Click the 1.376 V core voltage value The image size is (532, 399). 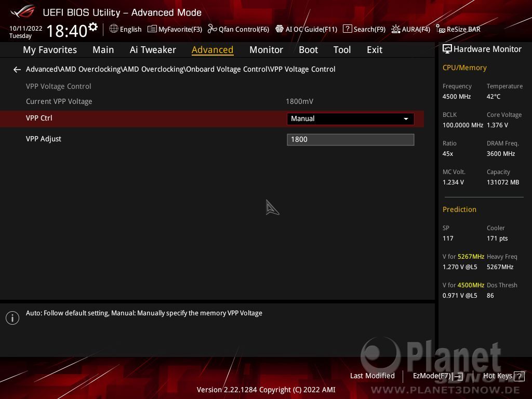click(497, 125)
